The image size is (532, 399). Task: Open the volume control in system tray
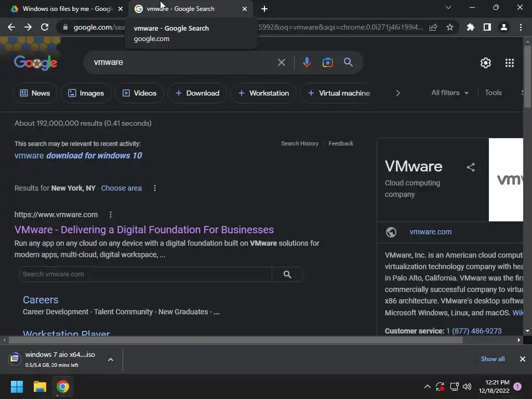(467, 387)
